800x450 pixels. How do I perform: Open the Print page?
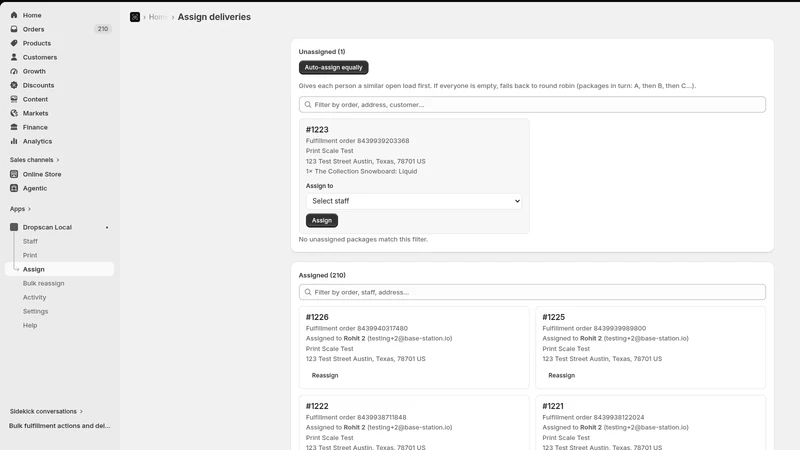tap(30, 255)
